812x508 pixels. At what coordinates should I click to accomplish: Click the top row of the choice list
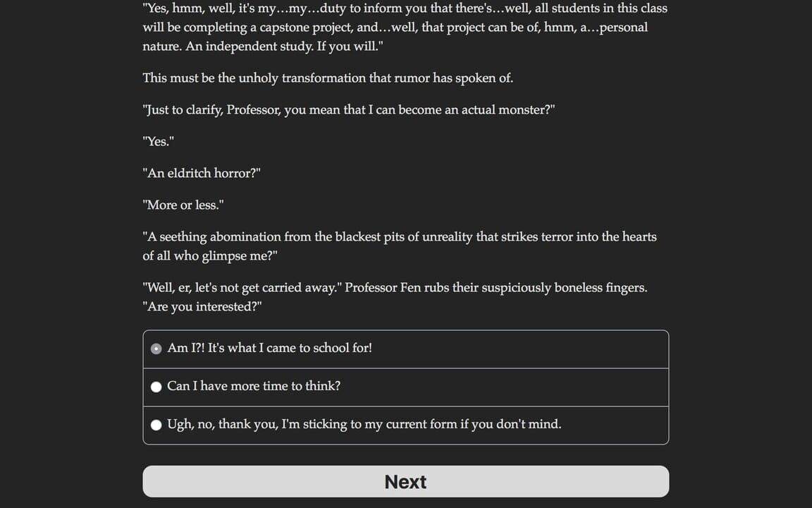(x=405, y=348)
